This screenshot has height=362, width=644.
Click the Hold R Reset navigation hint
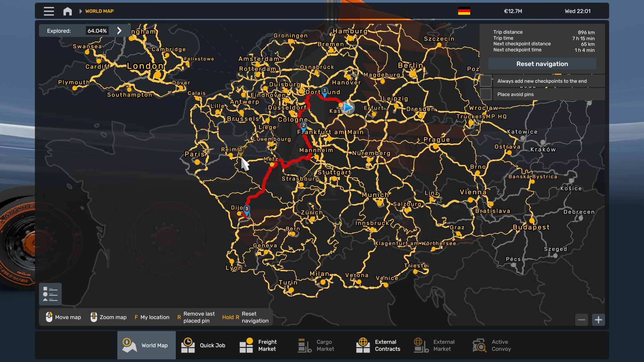[x=245, y=317]
